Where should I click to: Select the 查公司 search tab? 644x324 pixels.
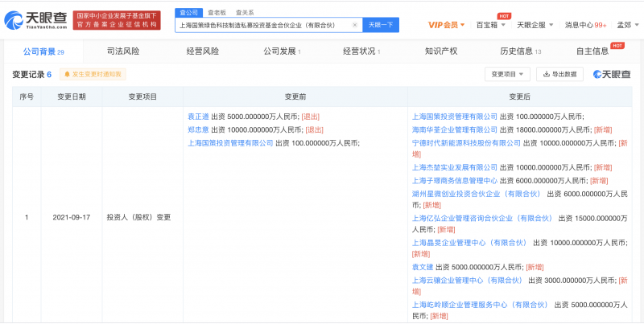tap(188, 12)
